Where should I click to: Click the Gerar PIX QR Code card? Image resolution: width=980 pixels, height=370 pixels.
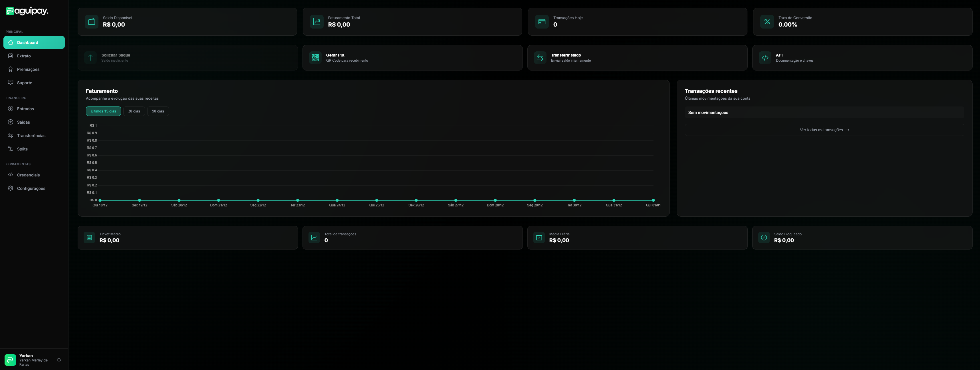click(412, 57)
